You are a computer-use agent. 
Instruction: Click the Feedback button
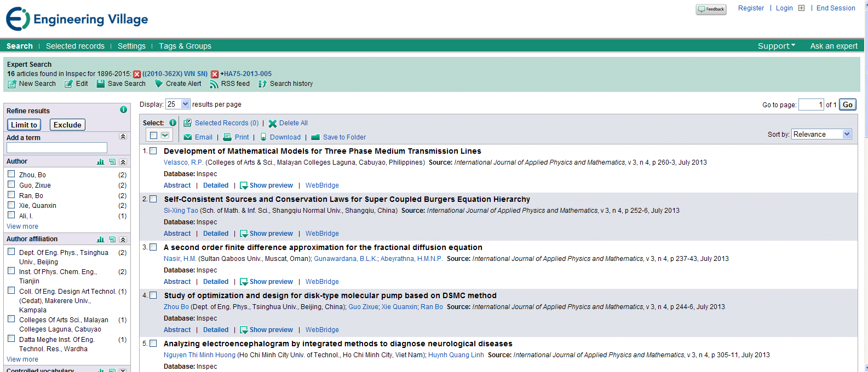click(711, 9)
